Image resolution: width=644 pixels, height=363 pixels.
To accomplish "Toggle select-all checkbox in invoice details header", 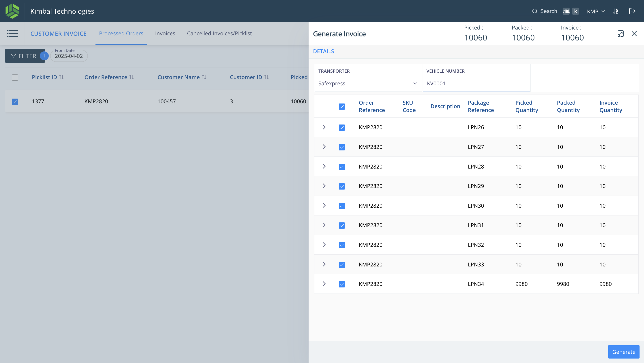I will [342, 106].
